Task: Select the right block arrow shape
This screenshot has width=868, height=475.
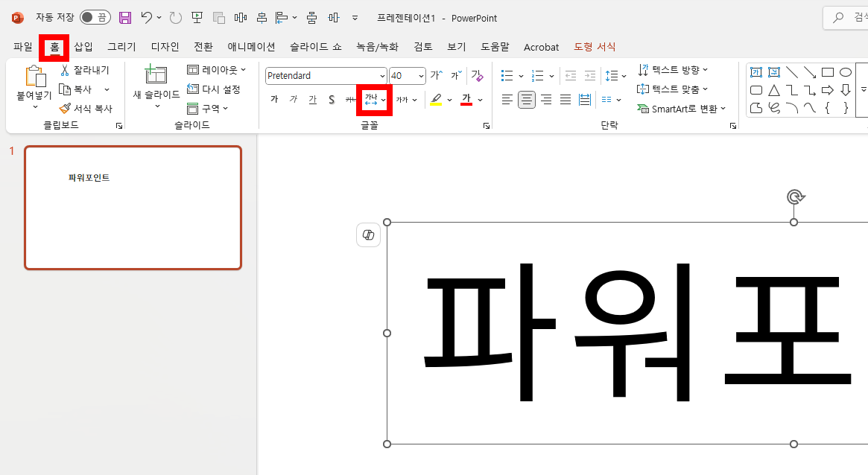Action: coord(828,90)
